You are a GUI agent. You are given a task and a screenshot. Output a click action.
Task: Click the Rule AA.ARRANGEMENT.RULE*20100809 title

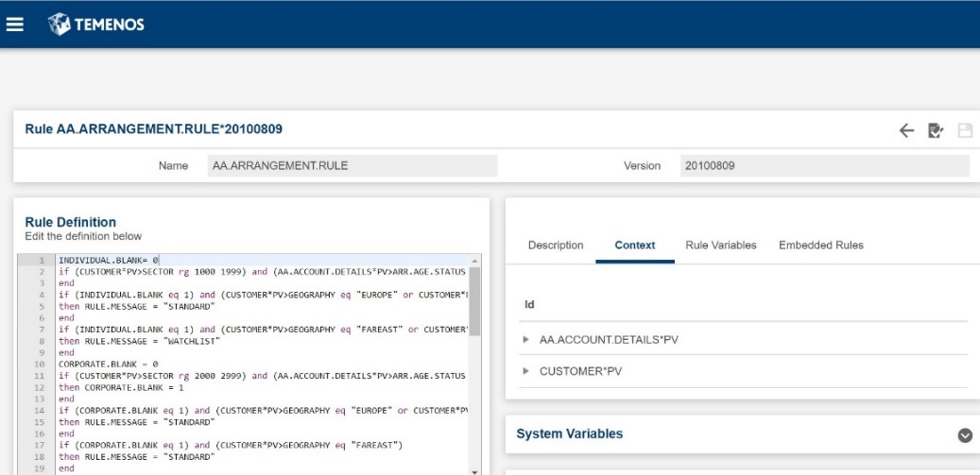coord(154,129)
